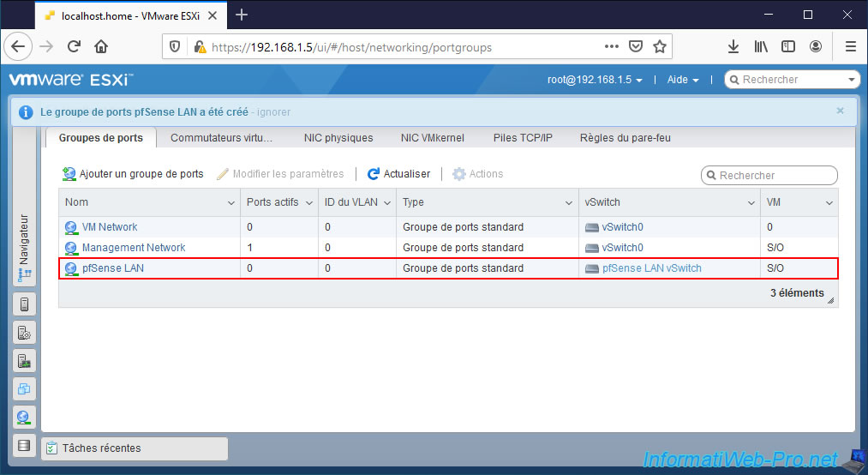Screen dimensions: 868x475
Task: Toggle the Firefox sidebar view
Action: tap(788, 46)
